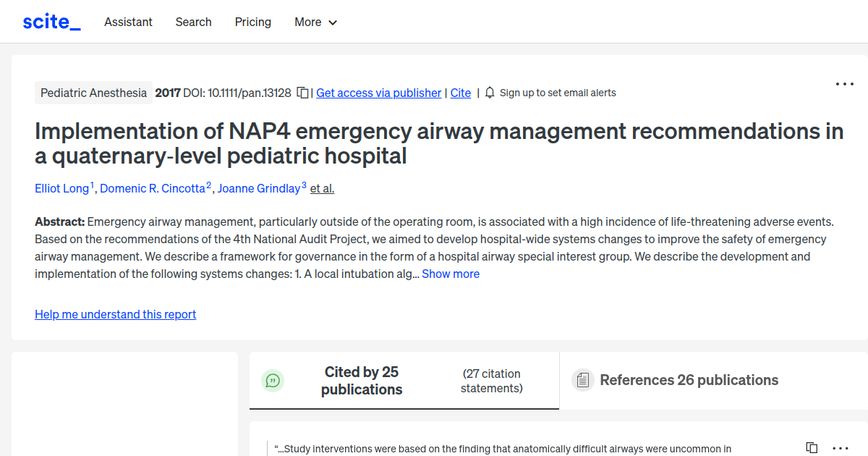This screenshot has width=868, height=456.
Task: Click the smartcite quote icon next to Cited by
Action: (273, 379)
